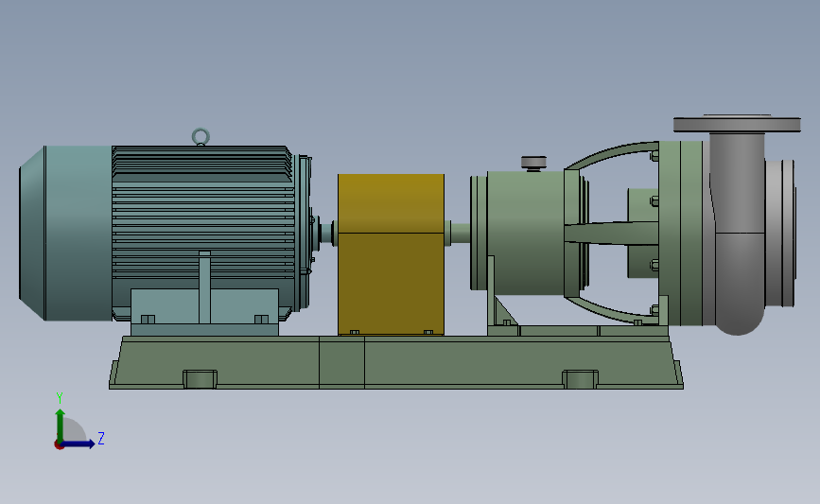
Task: Select the lifting eye ring atop the motor
Action: click(x=201, y=137)
